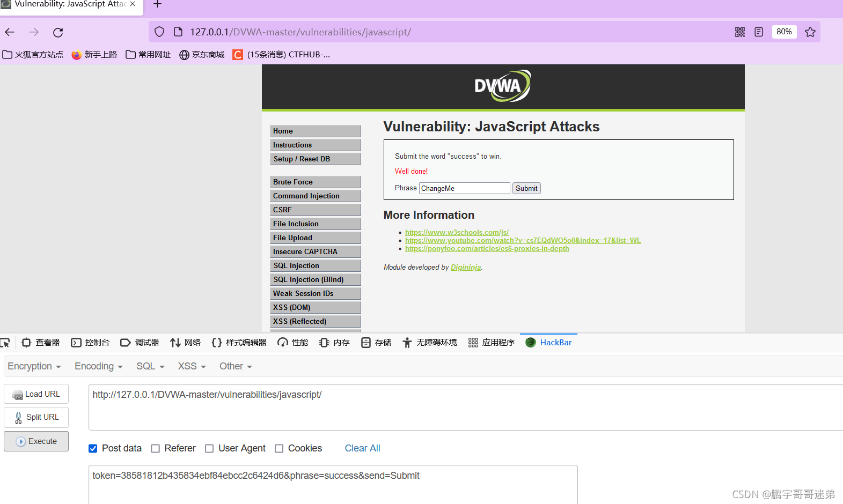Image resolution: width=843 pixels, height=504 pixels.
Task: Bookmark this page with the star icon
Action: (810, 32)
